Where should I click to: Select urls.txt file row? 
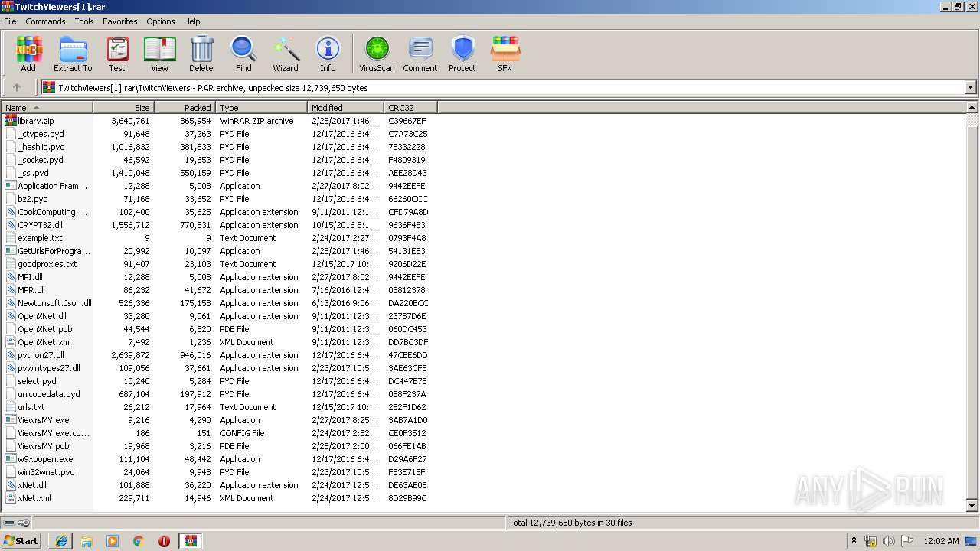(217, 407)
